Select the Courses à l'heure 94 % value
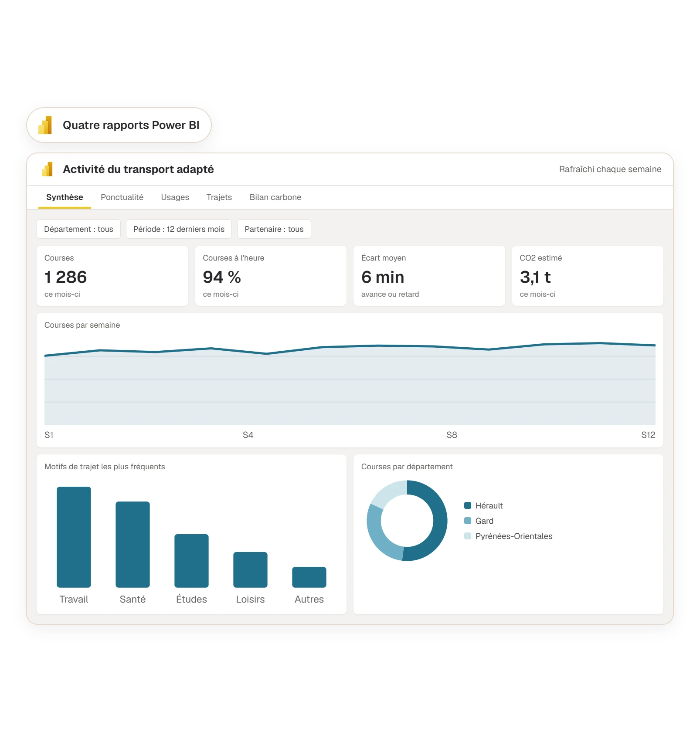This screenshot has width=700, height=732. click(x=222, y=277)
